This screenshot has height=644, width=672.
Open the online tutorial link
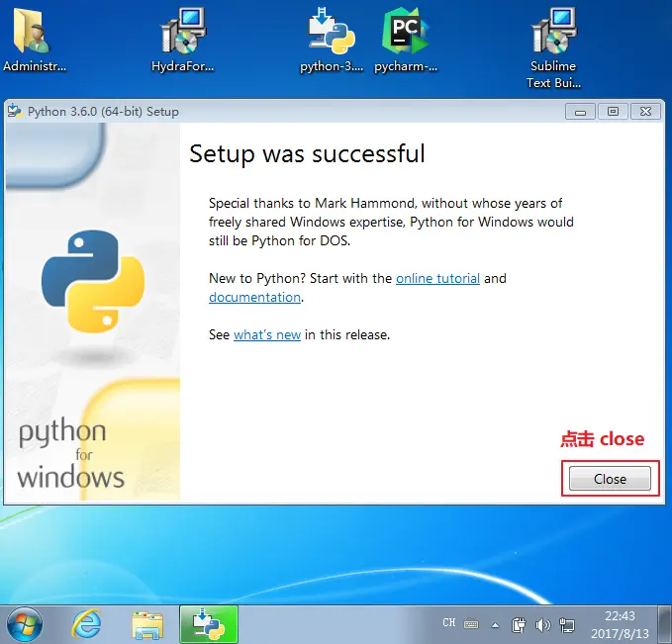(437, 279)
